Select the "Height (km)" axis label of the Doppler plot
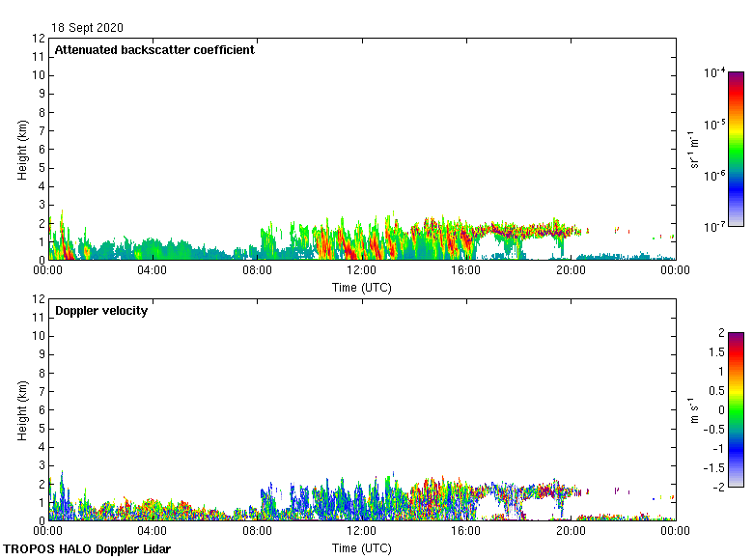Image resolution: width=753 pixels, height=560 pixels. (21, 409)
